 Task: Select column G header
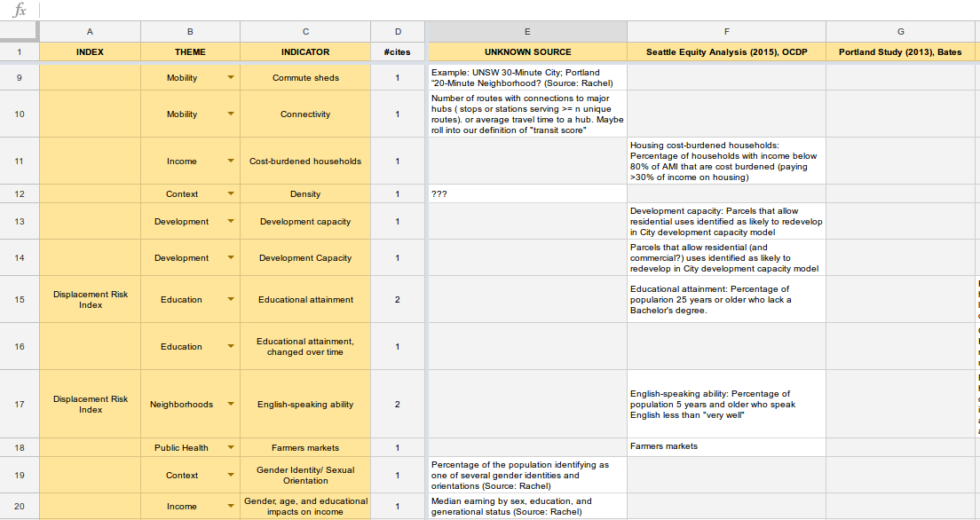(x=901, y=31)
